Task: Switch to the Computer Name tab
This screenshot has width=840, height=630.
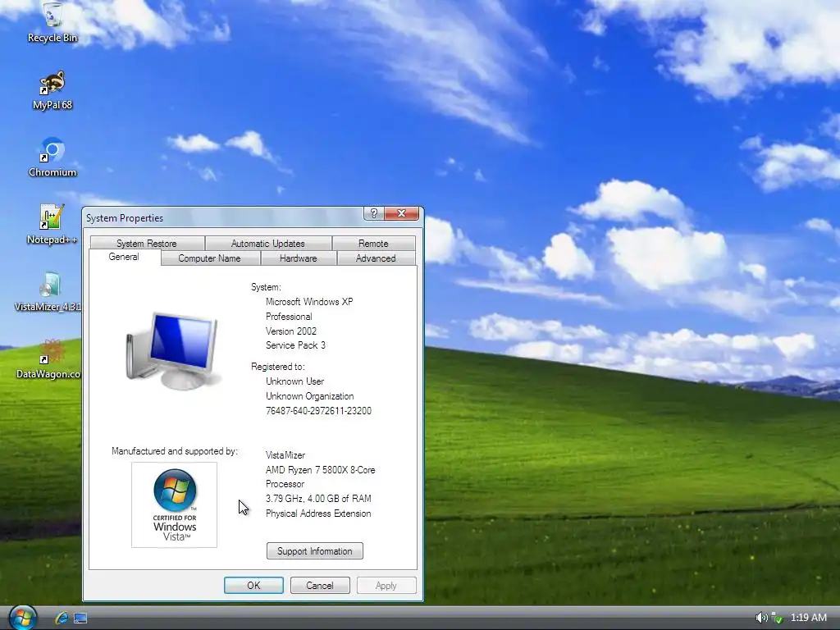Action: click(x=209, y=258)
